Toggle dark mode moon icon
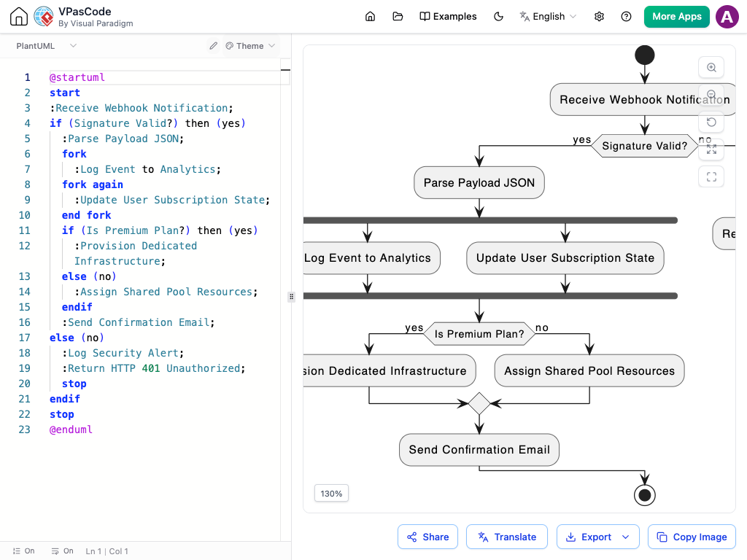The width and height of the screenshot is (747, 560). pos(498,17)
